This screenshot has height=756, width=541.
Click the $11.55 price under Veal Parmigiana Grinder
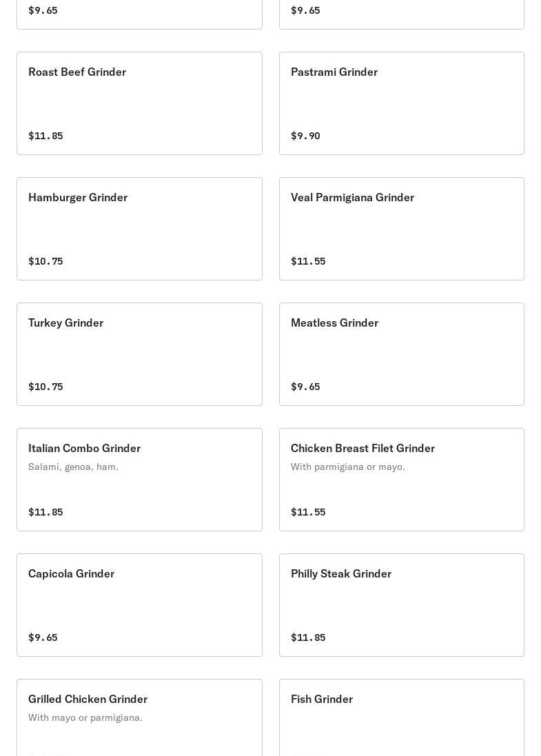[x=308, y=261]
